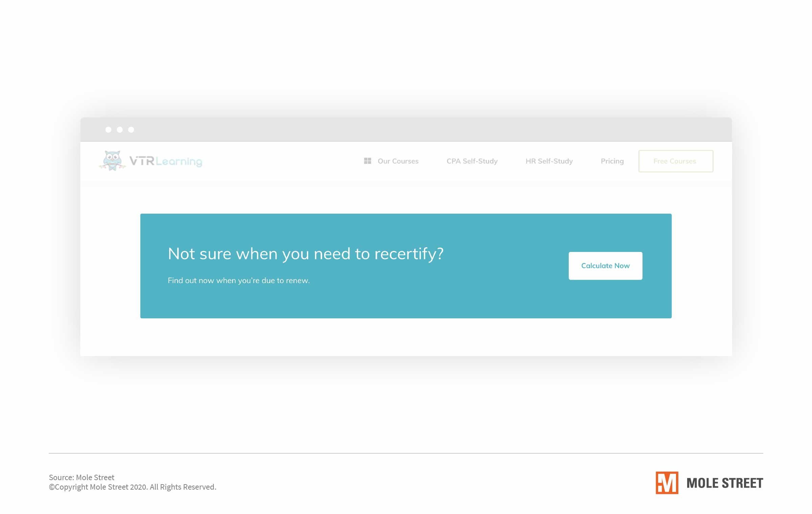Click the grid/apps icon next to Our Courses
The height and width of the screenshot is (514, 812).
coord(367,160)
